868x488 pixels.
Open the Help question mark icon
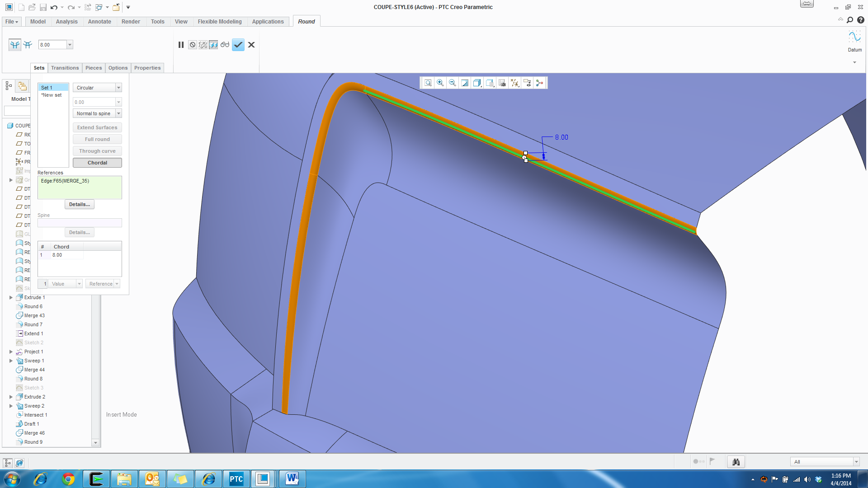point(861,20)
